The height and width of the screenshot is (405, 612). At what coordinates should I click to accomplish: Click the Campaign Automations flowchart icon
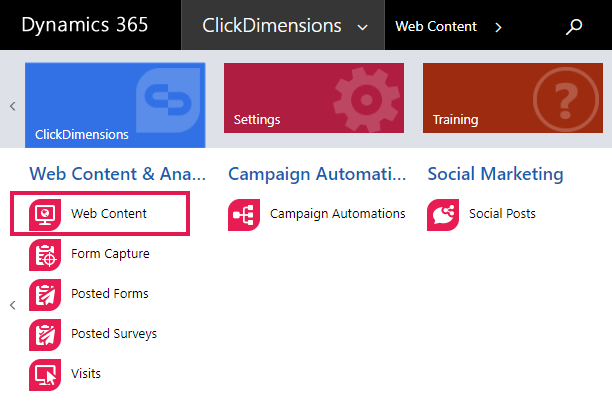click(x=244, y=215)
